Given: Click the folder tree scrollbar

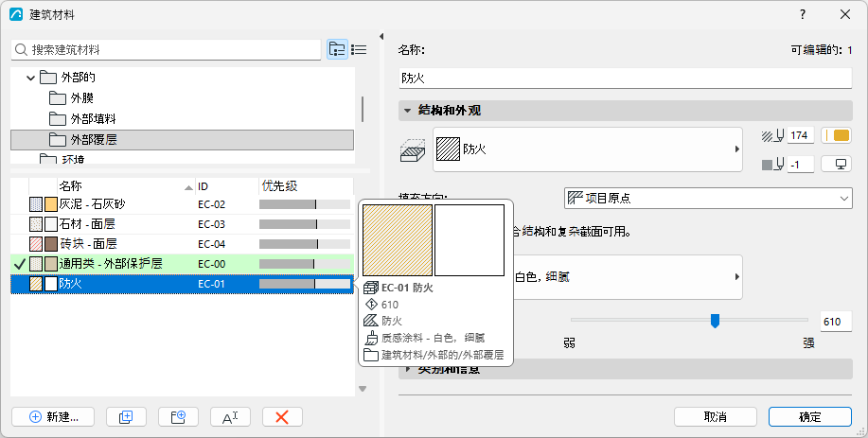Looking at the screenshot, I should pos(363,109).
